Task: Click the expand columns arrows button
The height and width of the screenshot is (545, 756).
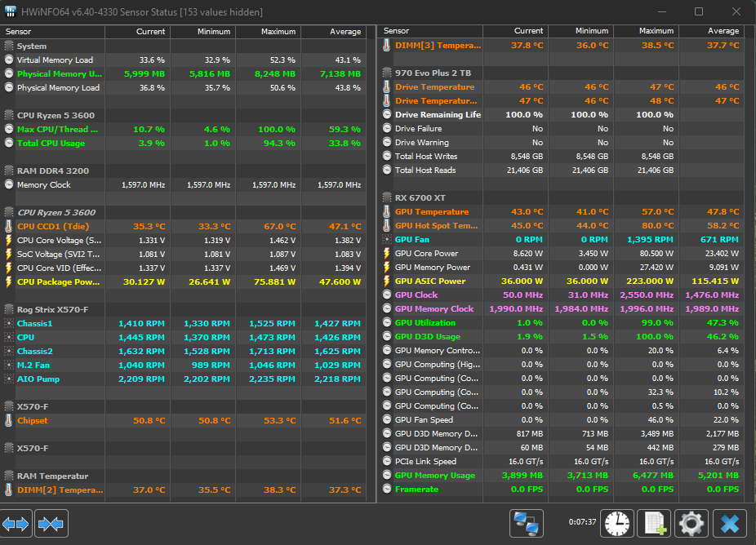Action: pos(16,523)
